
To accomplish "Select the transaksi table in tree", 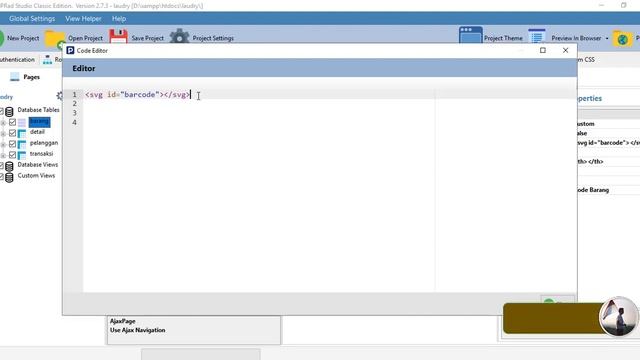I will [x=41, y=153].
